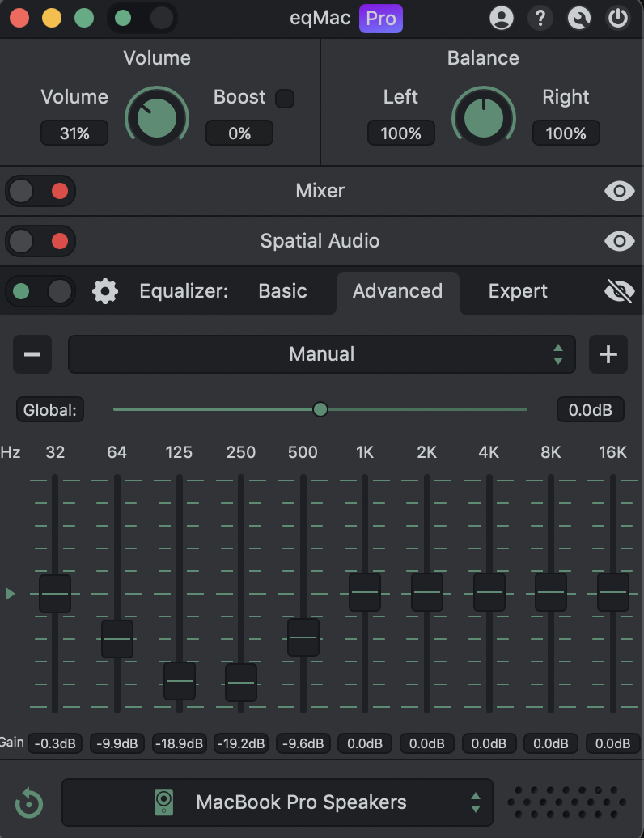
Task: Click the Volume 31% value field
Action: click(74, 133)
